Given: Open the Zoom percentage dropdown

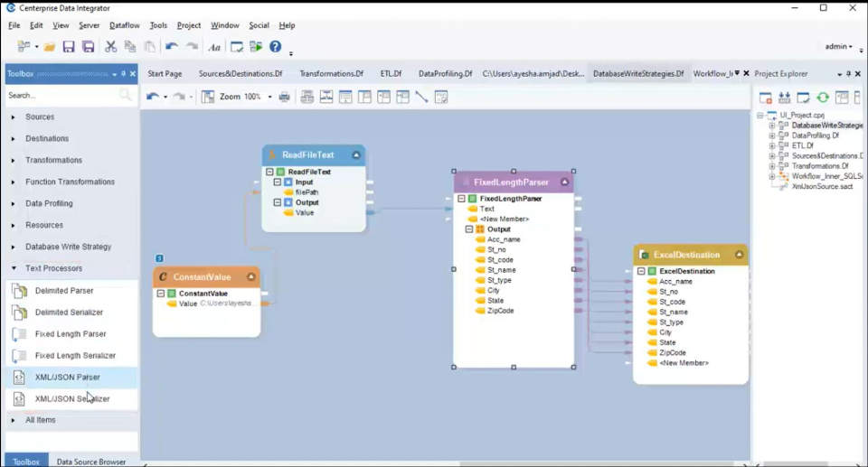Looking at the screenshot, I should (270, 98).
